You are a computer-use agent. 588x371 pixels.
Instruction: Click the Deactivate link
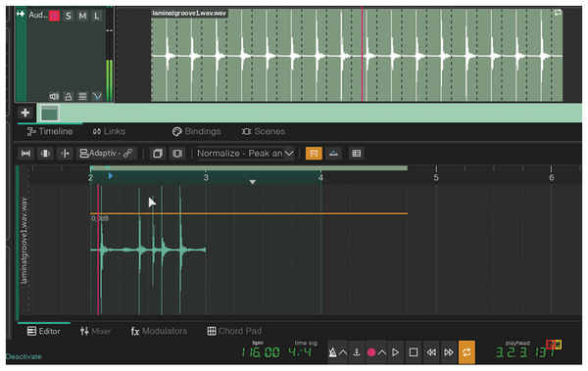tap(24, 356)
